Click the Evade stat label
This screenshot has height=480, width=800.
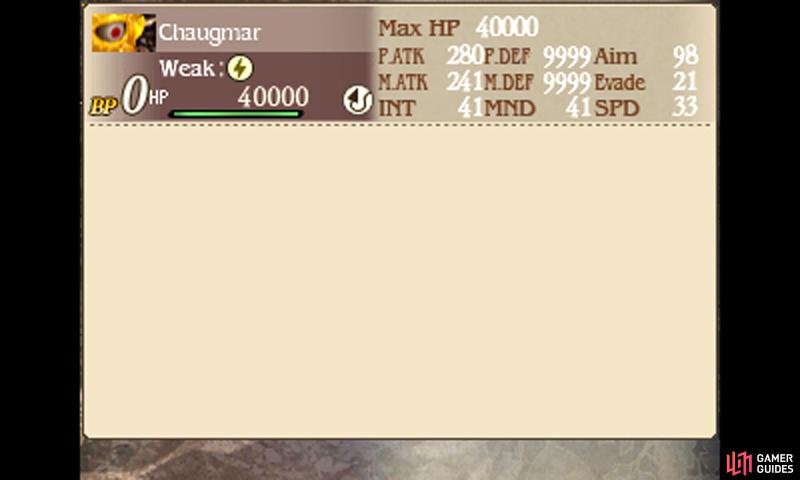pos(620,82)
